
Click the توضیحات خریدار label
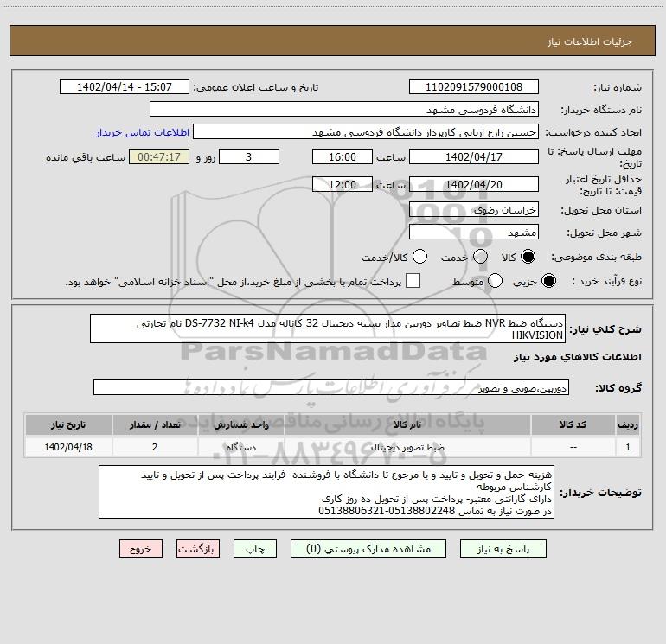[x=600, y=493]
